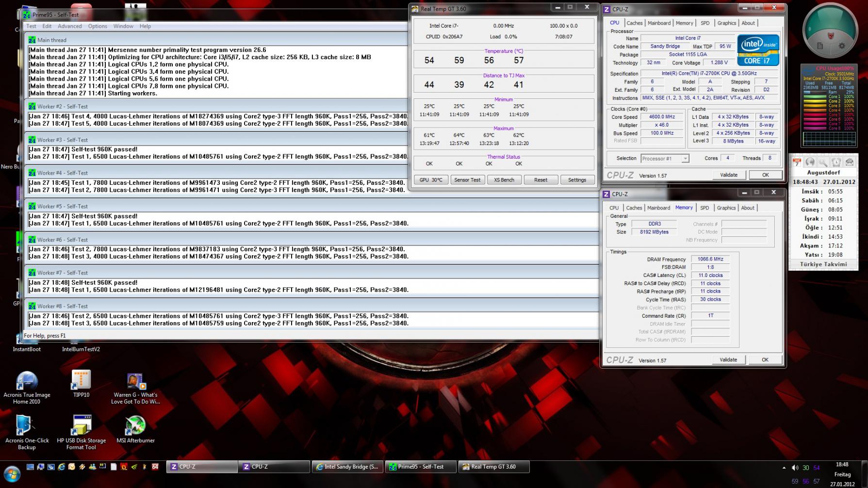The image size is (868, 488).
Task: Launch the TIPP10 desktop shortcut
Action: (x=81, y=384)
